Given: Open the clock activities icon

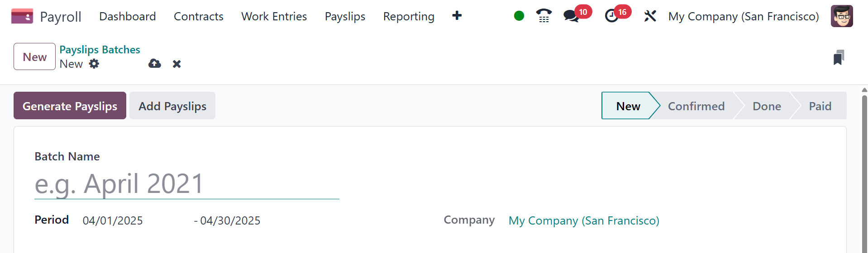Looking at the screenshot, I should pyautogui.click(x=612, y=16).
